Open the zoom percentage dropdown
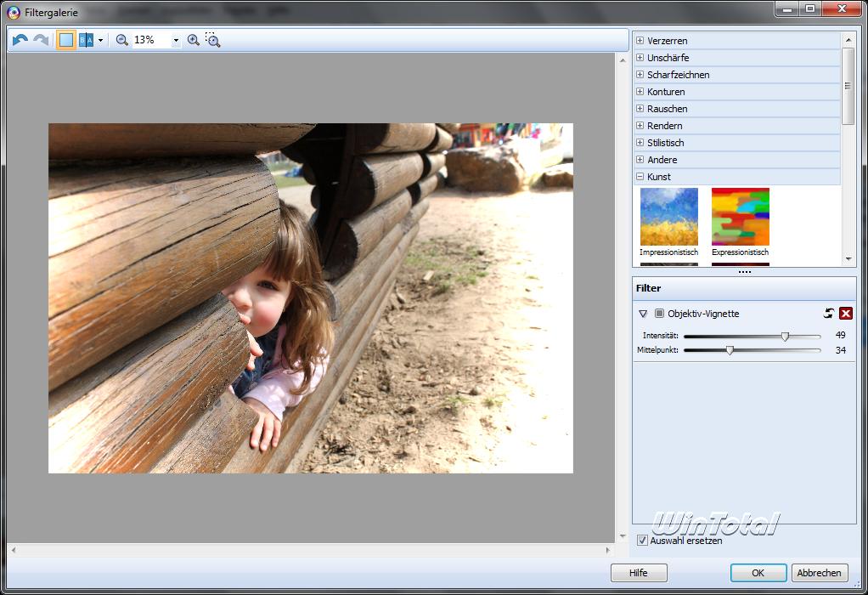The image size is (868, 595). [x=176, y=40]
